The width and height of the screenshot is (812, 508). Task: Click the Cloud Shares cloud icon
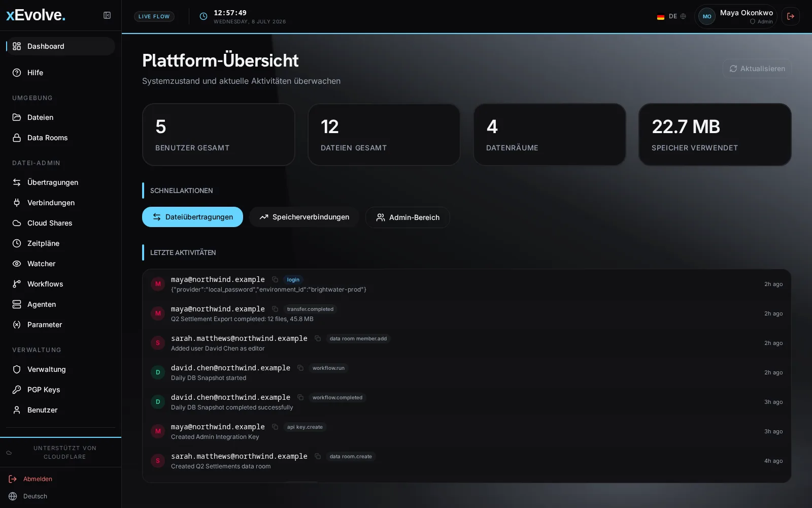click(17, 223)
